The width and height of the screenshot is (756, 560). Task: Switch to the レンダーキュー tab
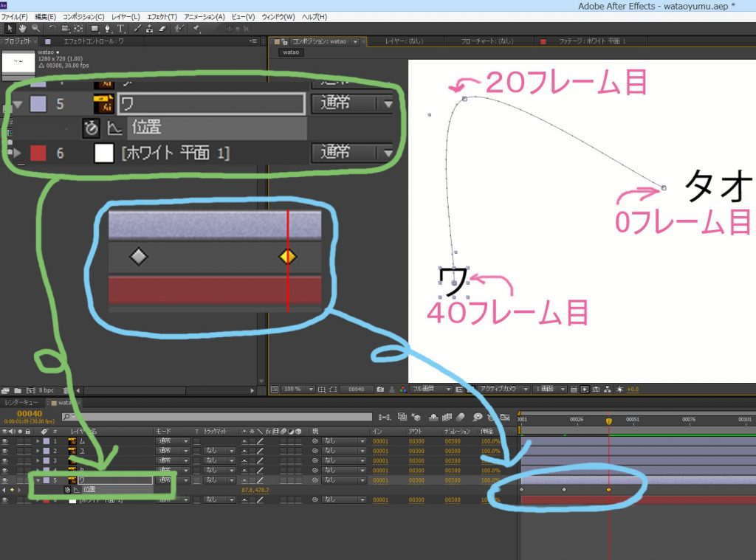pyautogui.click(x=21, y=402)
